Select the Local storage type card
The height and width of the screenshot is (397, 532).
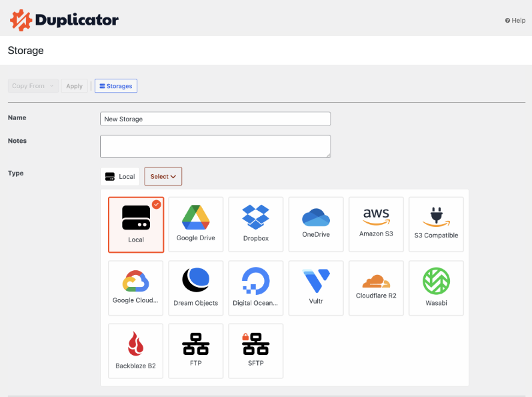tap(136, 224)
